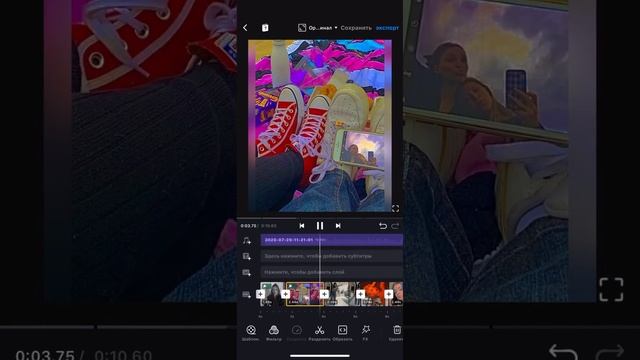The image size is (640, 360).
Task: Tap the add layer placeholder track
Action: point(331,272)
